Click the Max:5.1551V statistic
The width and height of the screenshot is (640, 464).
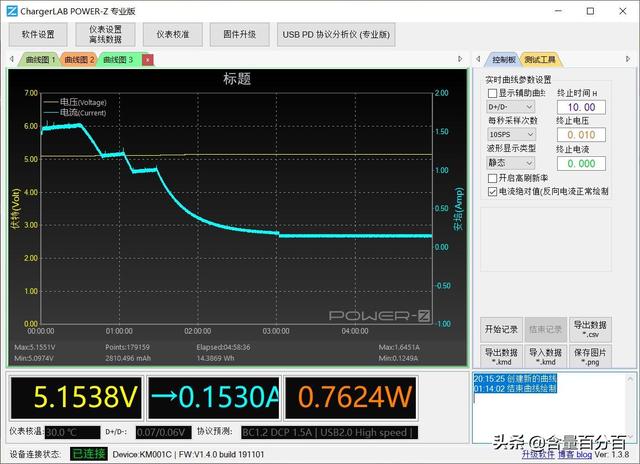pyautogui.click(x=35, y=347)
